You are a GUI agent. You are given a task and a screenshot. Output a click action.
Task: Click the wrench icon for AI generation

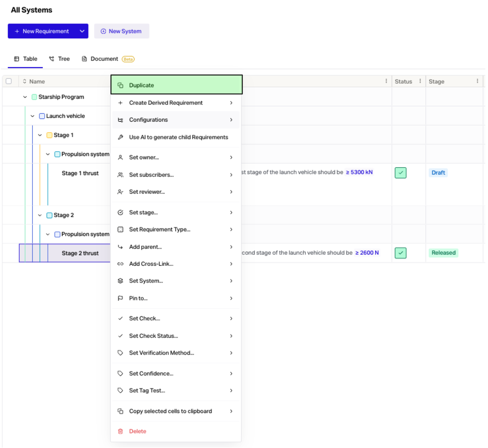(120, 138)
